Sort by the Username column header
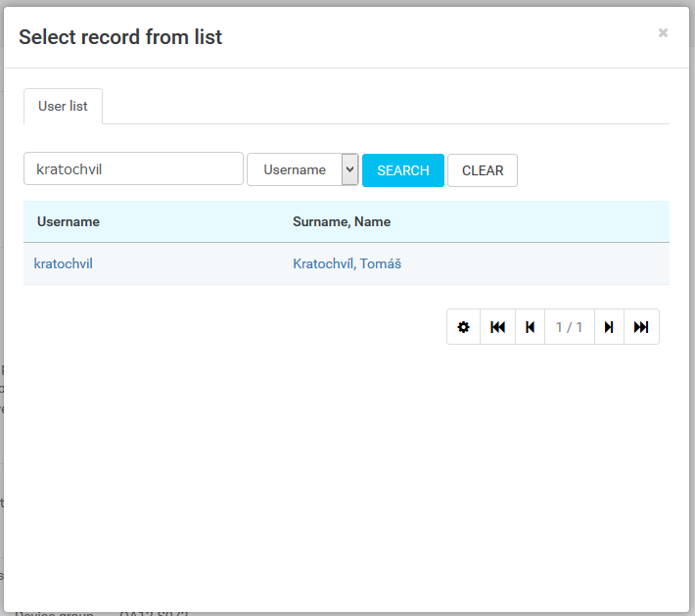695x616 pixels. 69,221
